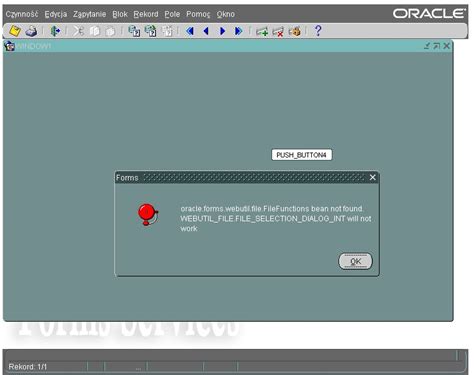
Task: Open the Czynność menu
Action: 22,14
